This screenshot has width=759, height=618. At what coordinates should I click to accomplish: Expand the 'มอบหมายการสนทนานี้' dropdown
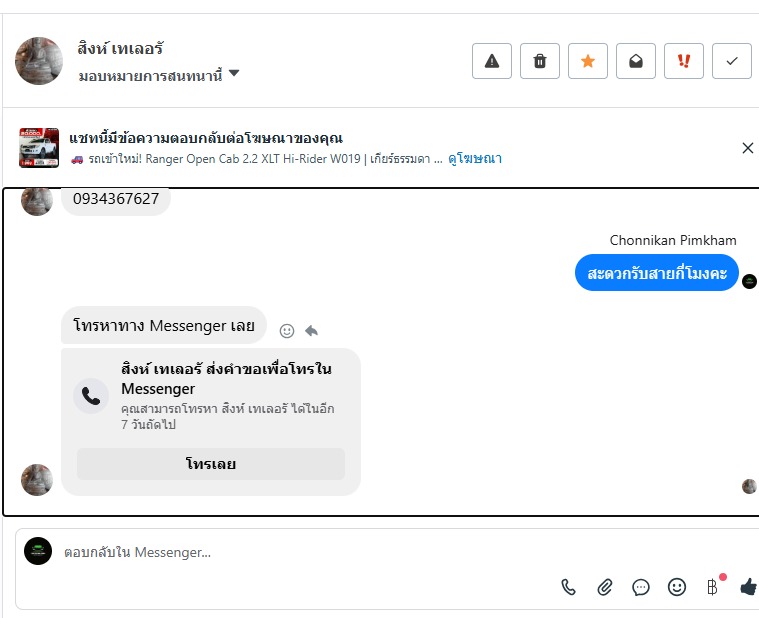tap(234, 73)
